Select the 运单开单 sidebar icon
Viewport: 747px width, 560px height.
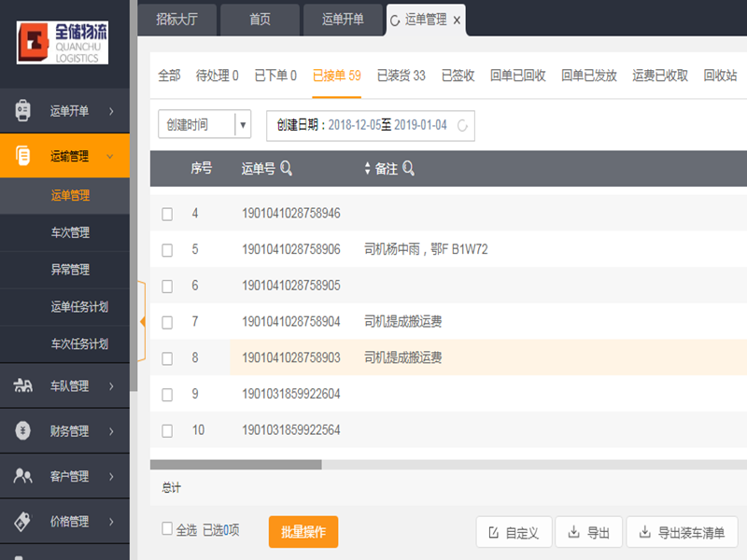coord(21,110)
